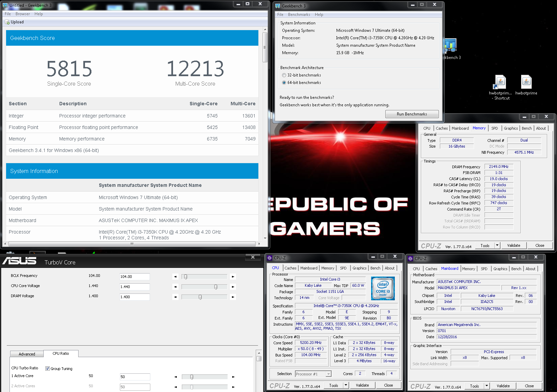The image size is (557, 392).
Task: Expand Tools dropdown arrow in CPU-Z CPU window
Action: point(346,385)
